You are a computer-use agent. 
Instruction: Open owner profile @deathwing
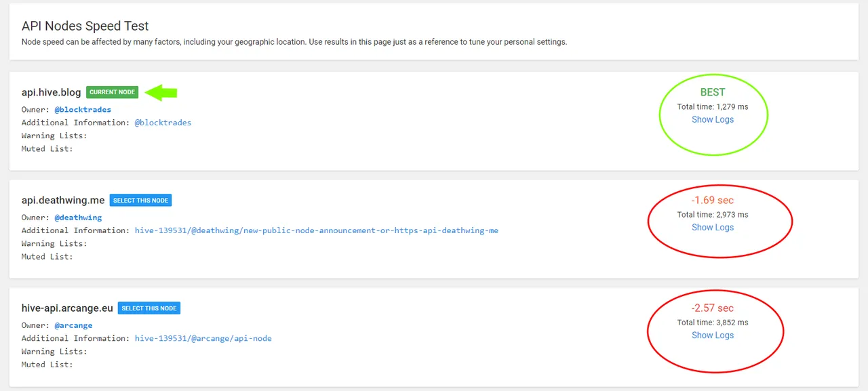[78, 218]
